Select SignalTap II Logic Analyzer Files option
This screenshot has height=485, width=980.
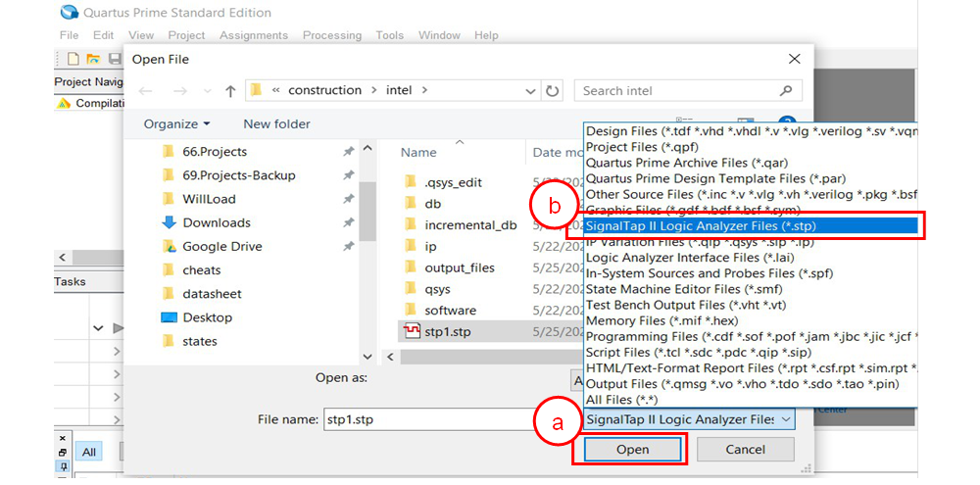pos(750,225)
